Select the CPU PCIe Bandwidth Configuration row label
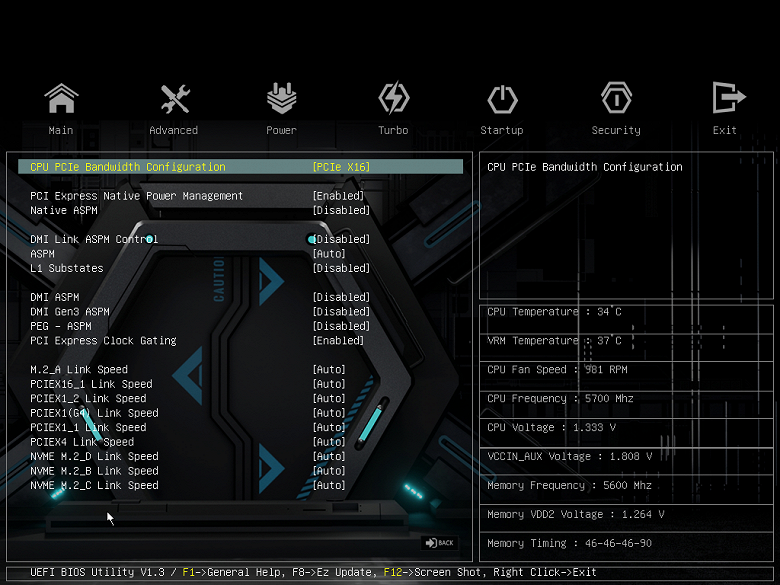The image size is (780, 585). (x=128, y=167)
